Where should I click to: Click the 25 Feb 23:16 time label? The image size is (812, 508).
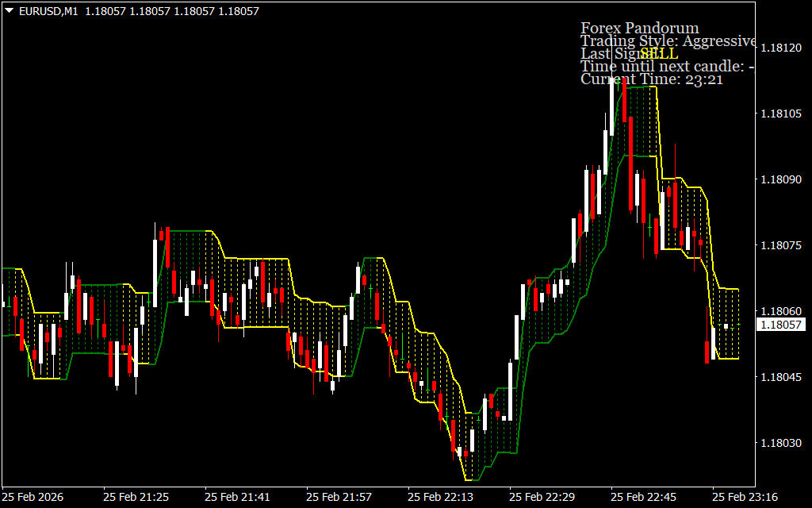(745, 497)
